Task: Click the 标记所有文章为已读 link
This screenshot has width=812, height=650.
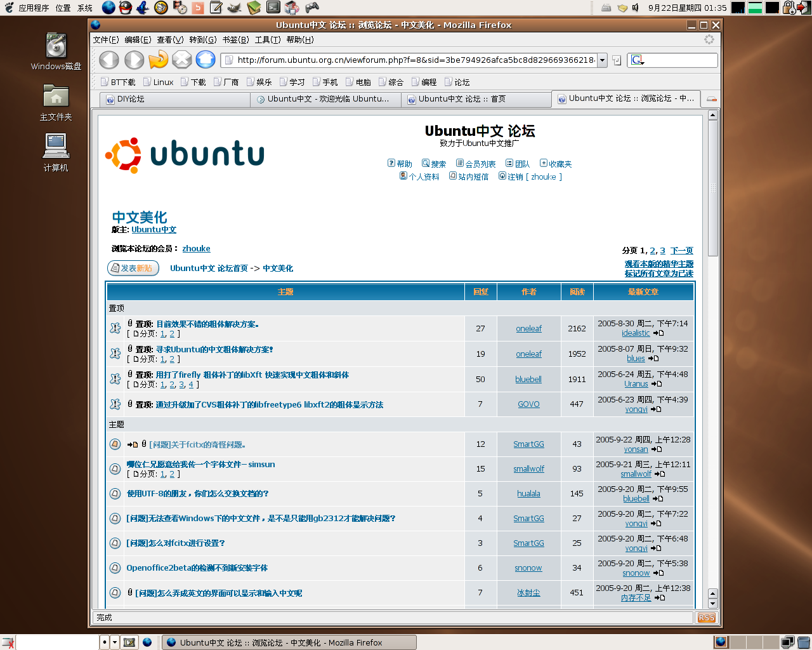Action: tap(659, 274)
